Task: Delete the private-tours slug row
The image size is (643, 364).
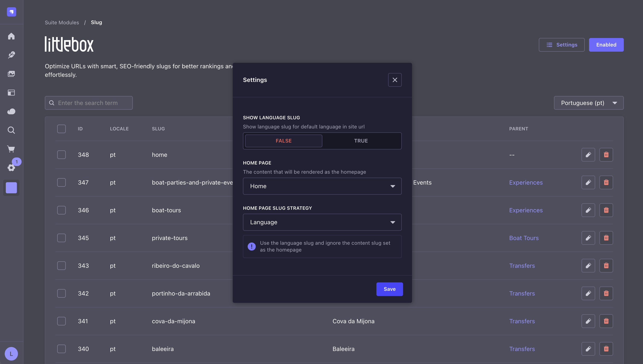Action: click(x=606, y=238)
